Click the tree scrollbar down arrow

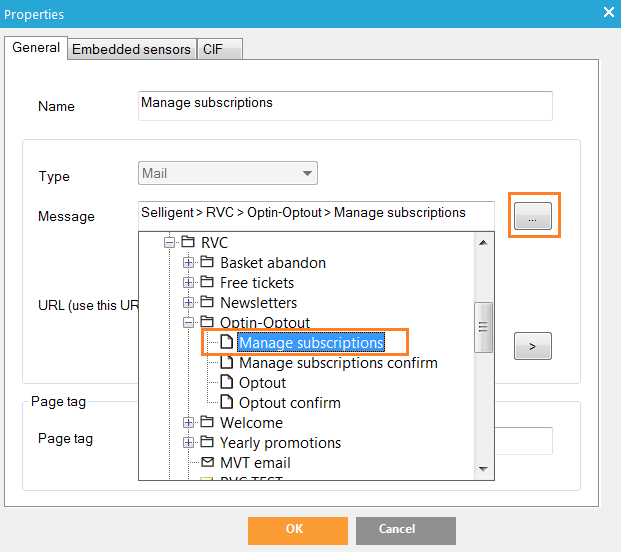[484, 467]
